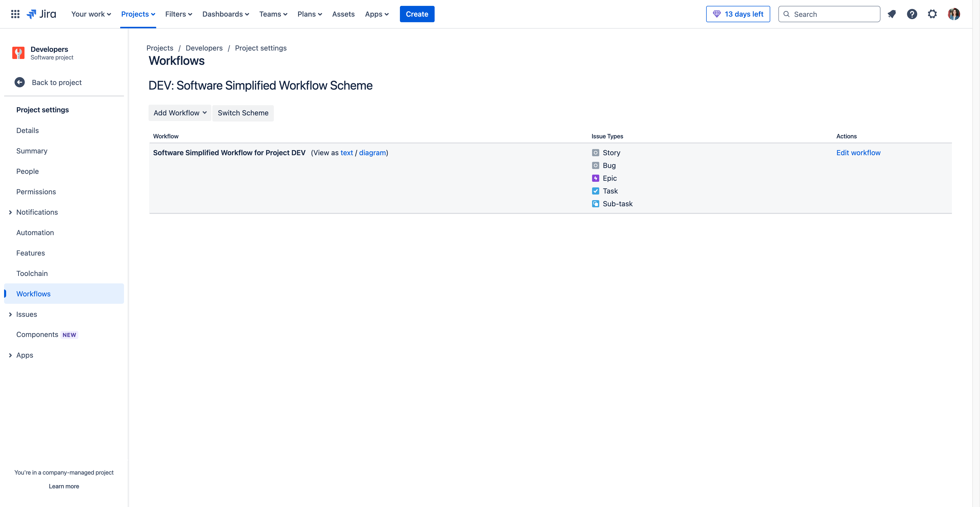Expand the Apps sidebar section
The width and height of the screenshot is (980, 507).
[10, 355]
